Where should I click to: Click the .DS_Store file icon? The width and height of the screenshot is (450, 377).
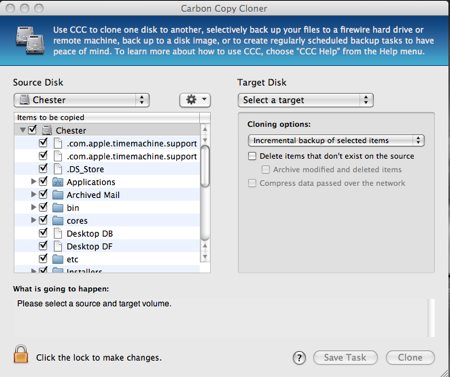click(x=58, y=169)
